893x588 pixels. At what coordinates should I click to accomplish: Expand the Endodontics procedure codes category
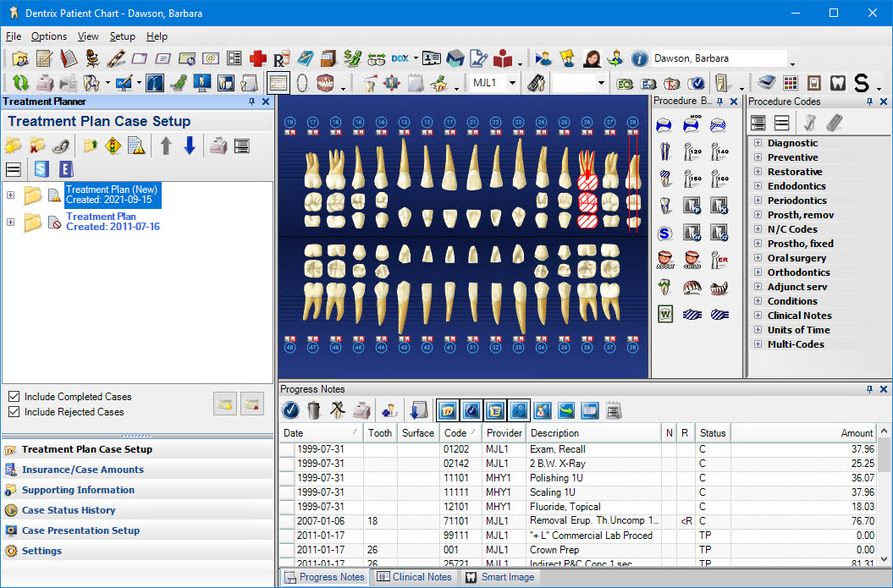(758, 186)
